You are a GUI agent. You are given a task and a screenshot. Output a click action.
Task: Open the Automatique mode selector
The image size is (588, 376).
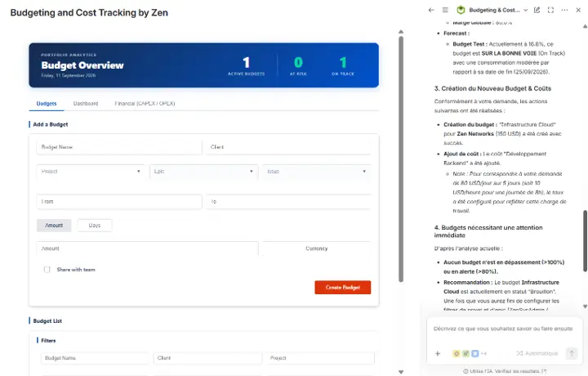[537, 353]
